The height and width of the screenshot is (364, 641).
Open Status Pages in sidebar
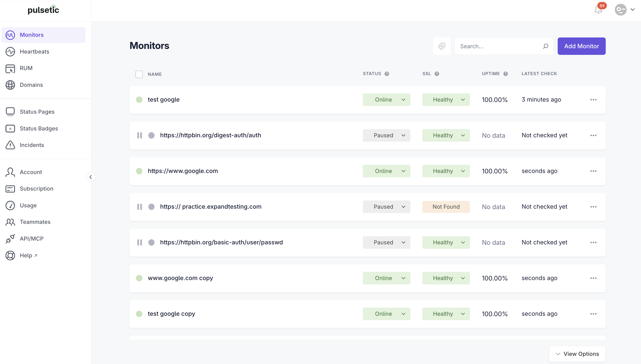tap(43, 112)
